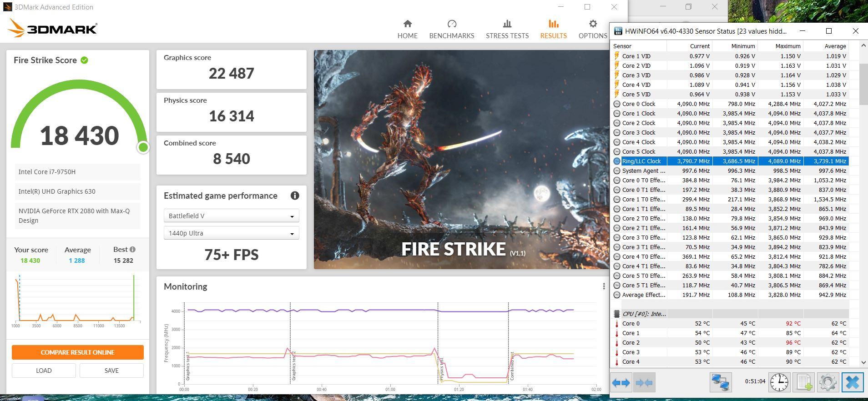The width and height of the screenshot is (868, 401).
Task: Click the clock reset icon in HWiNFO toolbar
Action: (779, 382)
